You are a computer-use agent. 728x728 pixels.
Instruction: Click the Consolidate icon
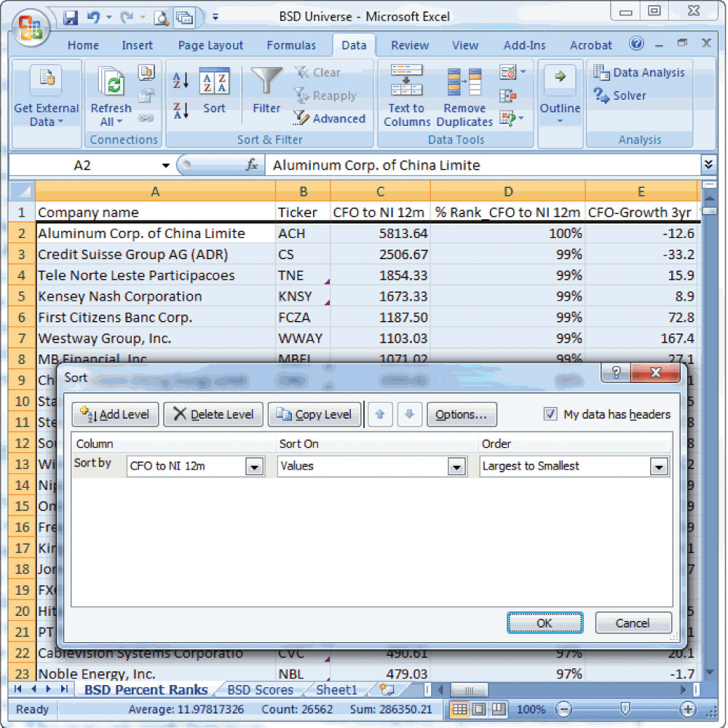pyautogui.click(x=508, y=96)
